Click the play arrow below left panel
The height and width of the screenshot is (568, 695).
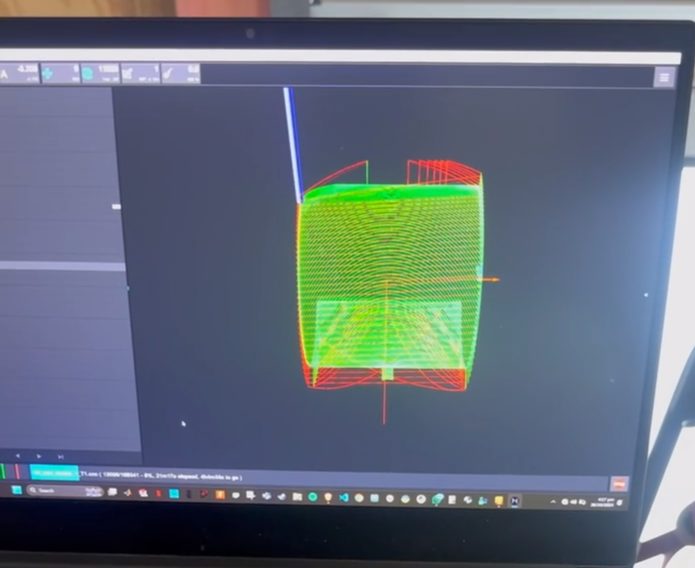pos(39,456)
